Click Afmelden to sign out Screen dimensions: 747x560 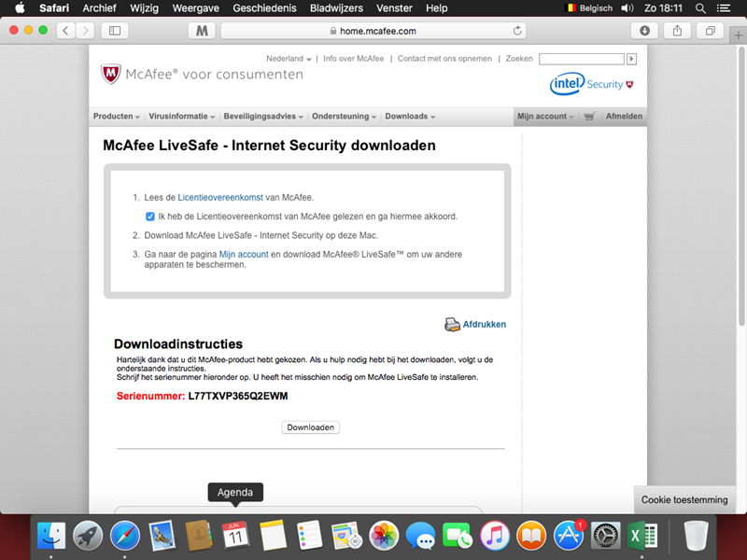pyautogui.click(x=624, y=116)
